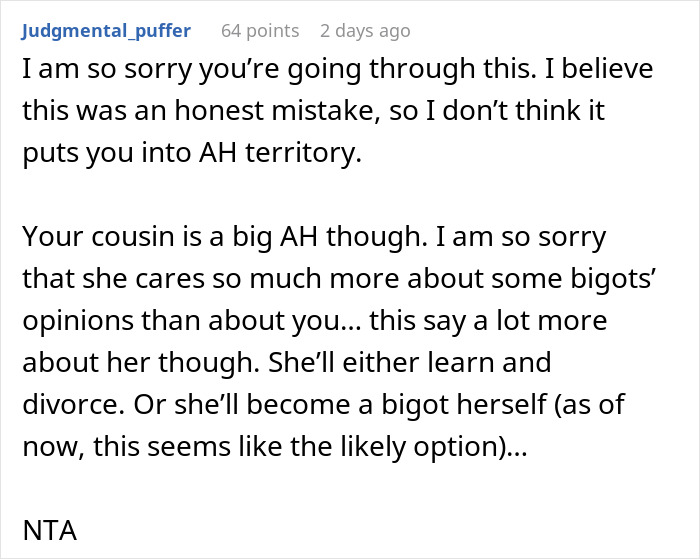The height and width of the screenshot is (559, 700).
Task: Click the "NTA" verdict text
Action: point(48,530)
